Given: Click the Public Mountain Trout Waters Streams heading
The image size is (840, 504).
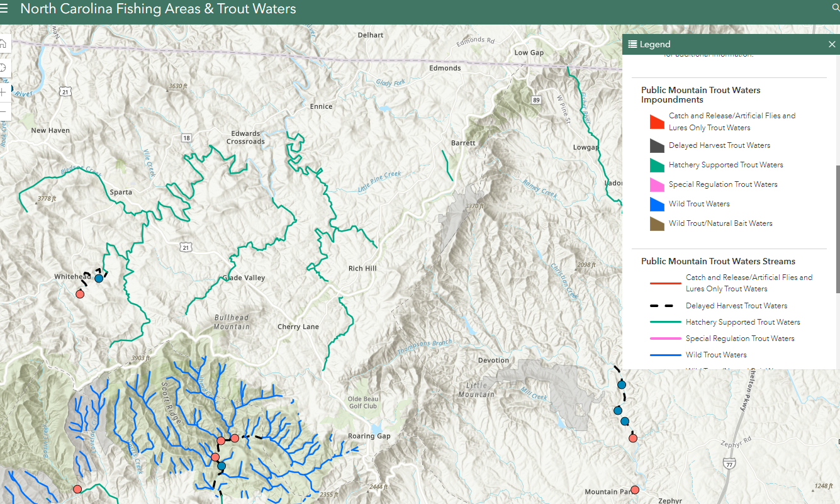Looking at the screenshot, I should click(718, 261).
